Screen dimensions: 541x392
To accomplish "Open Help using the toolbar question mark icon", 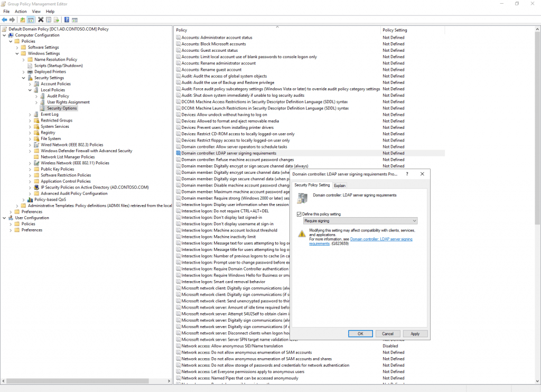I will click(x=67, y=20).
